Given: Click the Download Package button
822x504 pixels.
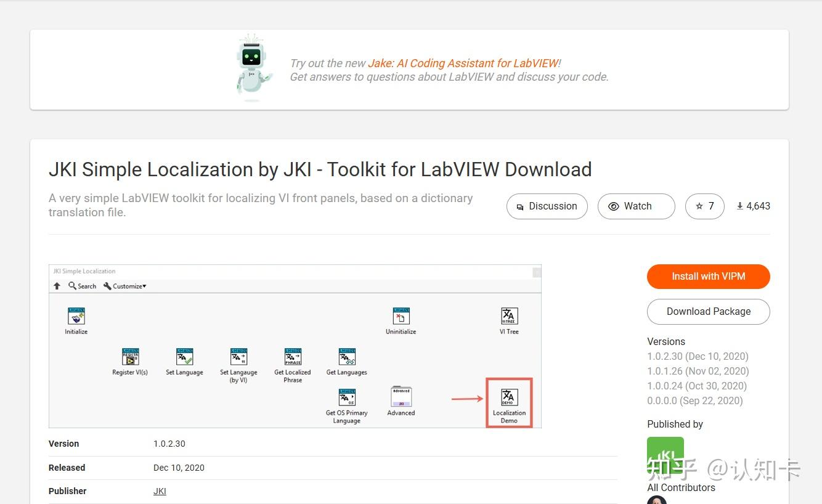Looking at the screenshot, I should tap(708, 312).
